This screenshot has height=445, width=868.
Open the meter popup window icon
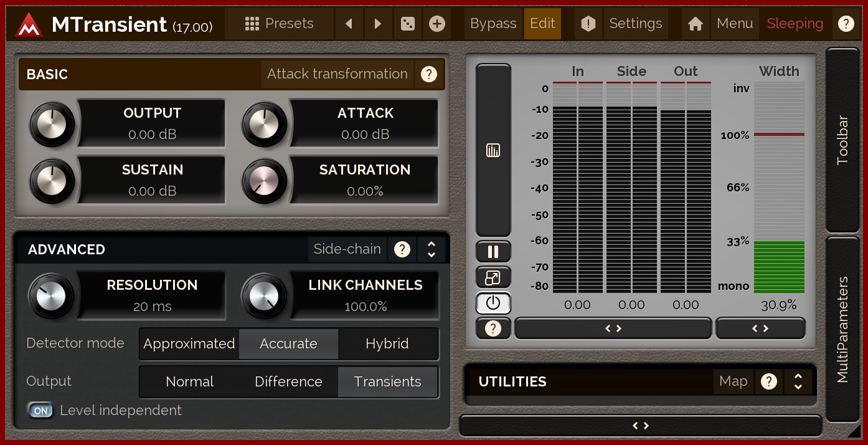tap(493, 277)
